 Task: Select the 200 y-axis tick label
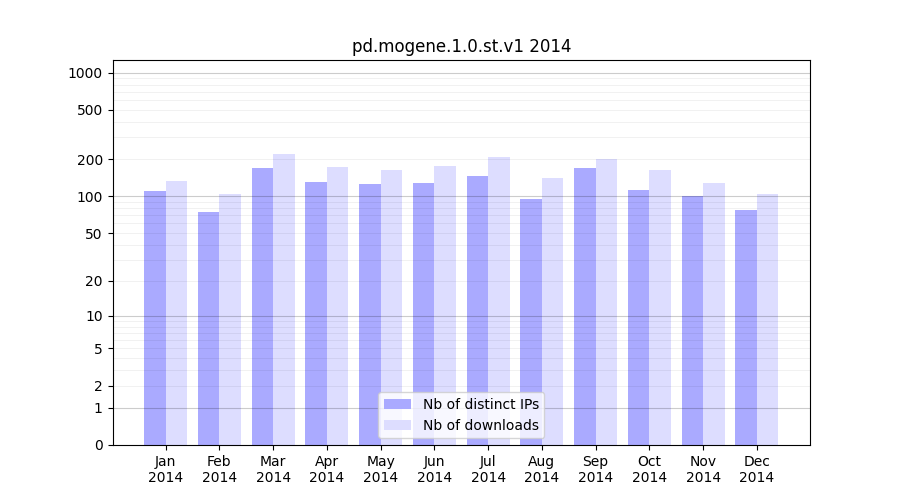coord(90,160)
